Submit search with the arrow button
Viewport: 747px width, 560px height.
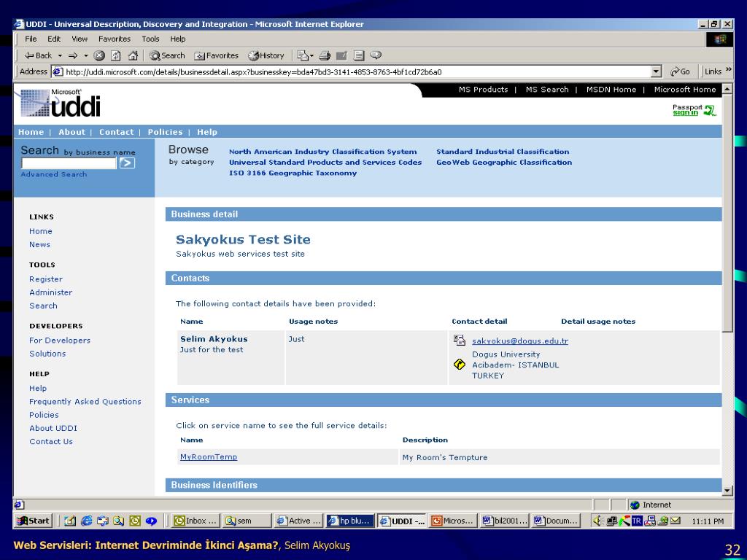pos(127,163)
